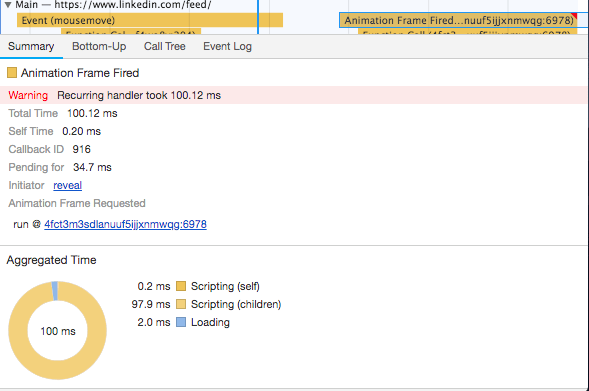Screen dimensions: 589x391
Task: Click the 0.2 ms Scripting (self) value
Action: tap(154, 286)
